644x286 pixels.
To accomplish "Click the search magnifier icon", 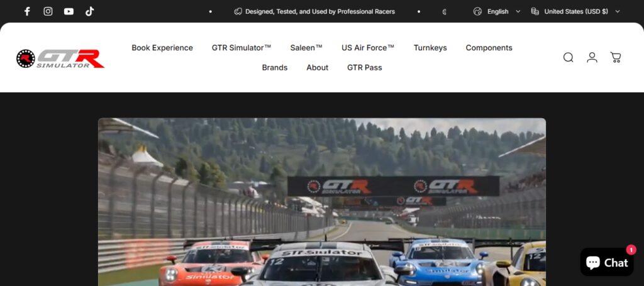I will click(x=568, y=57).
